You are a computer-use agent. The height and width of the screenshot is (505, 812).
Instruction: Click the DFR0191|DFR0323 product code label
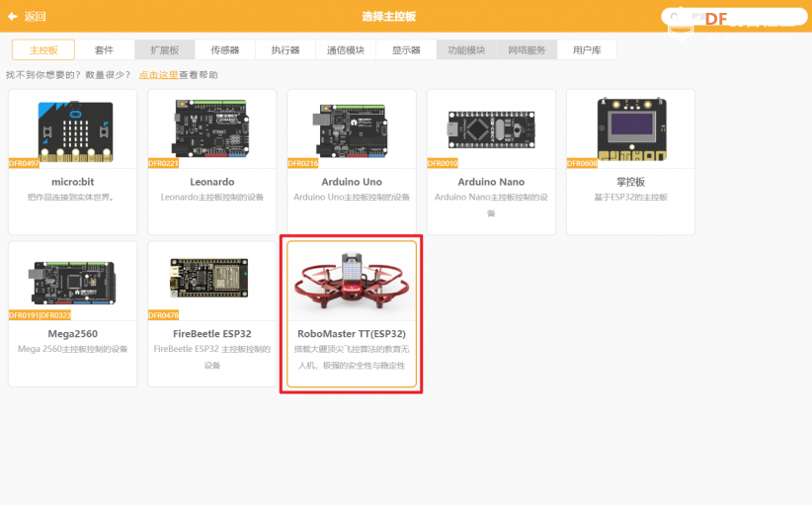click(40, 315)
